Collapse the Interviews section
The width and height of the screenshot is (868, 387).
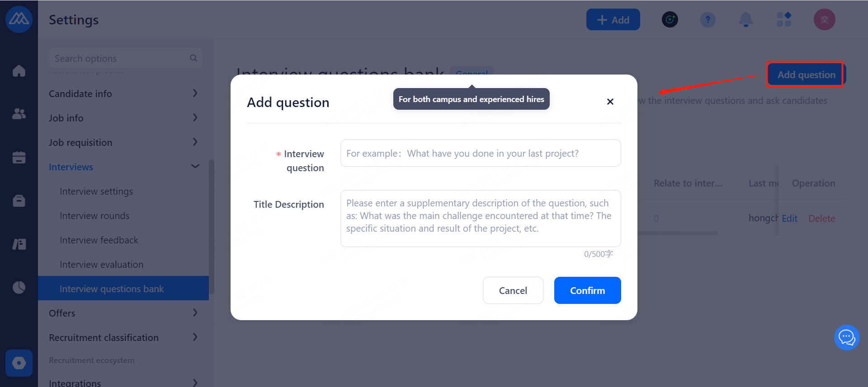point(195,167)
